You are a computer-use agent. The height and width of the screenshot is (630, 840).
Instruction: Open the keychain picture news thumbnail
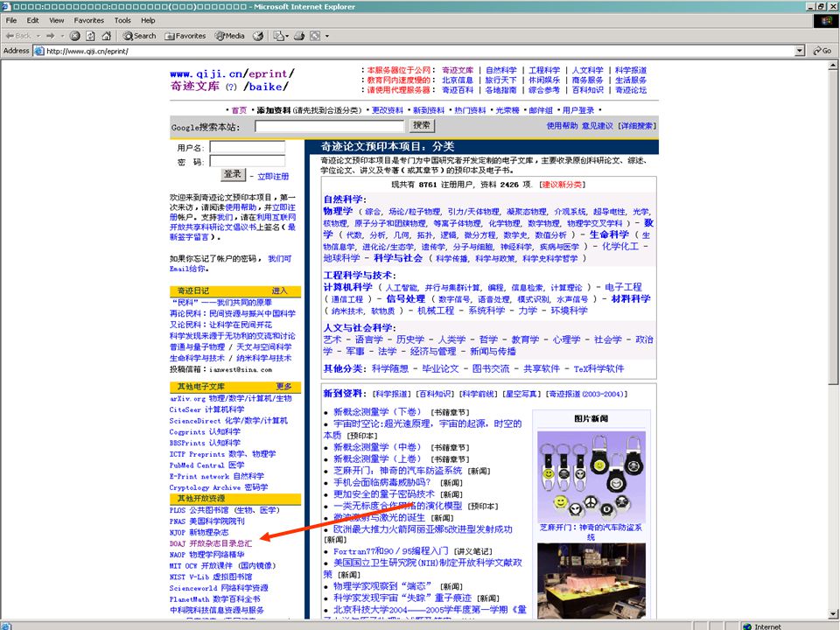591,477
